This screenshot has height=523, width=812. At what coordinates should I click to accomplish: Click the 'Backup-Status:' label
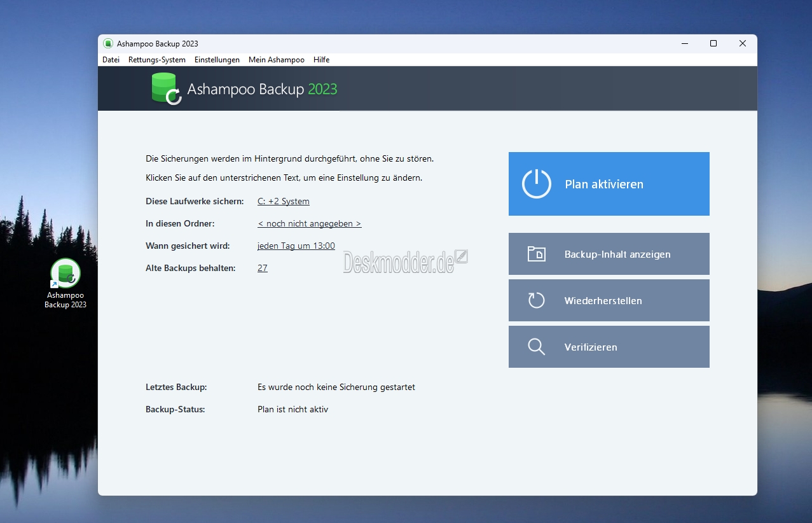coord(175,410)
